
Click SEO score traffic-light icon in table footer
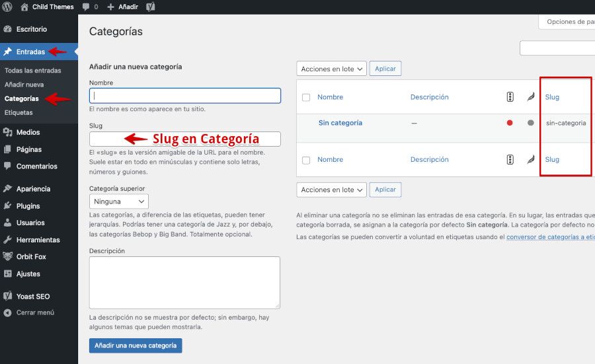[x=510, y=159]
